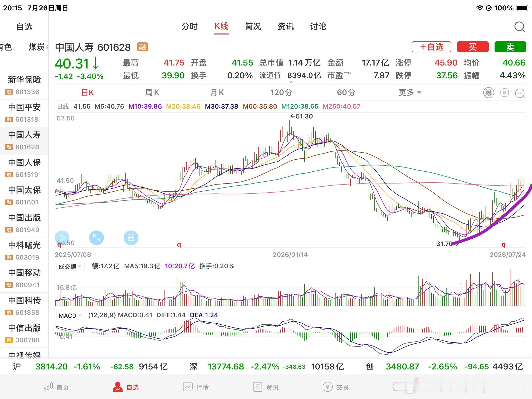Tap the current price 40.31
532x399 pixels.
pyautogui.click(x=71, y=64)
